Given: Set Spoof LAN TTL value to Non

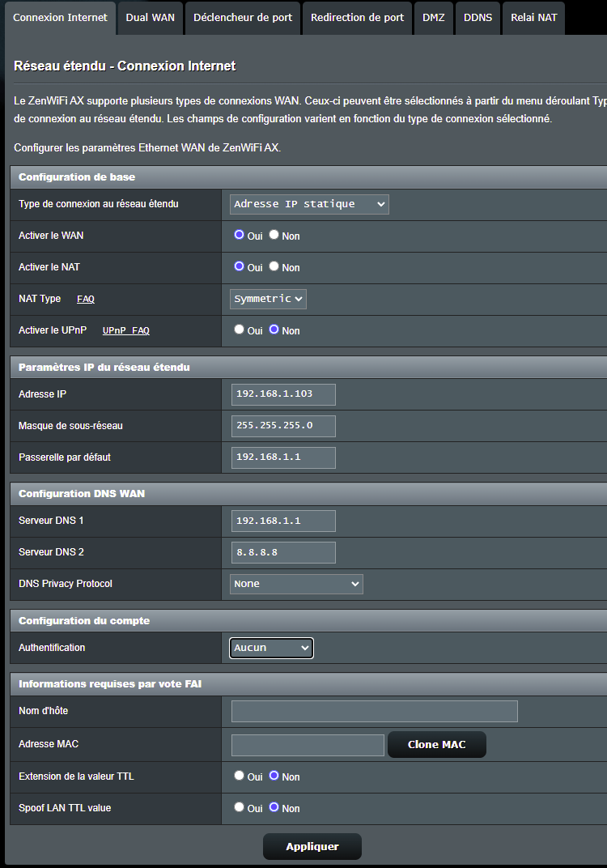Looking at the screenshot, I should point(274,807).
